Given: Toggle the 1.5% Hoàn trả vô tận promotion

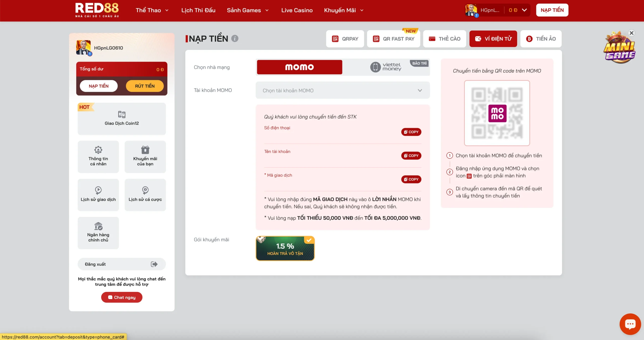Looking at the screenshot, I should [285, 248].
